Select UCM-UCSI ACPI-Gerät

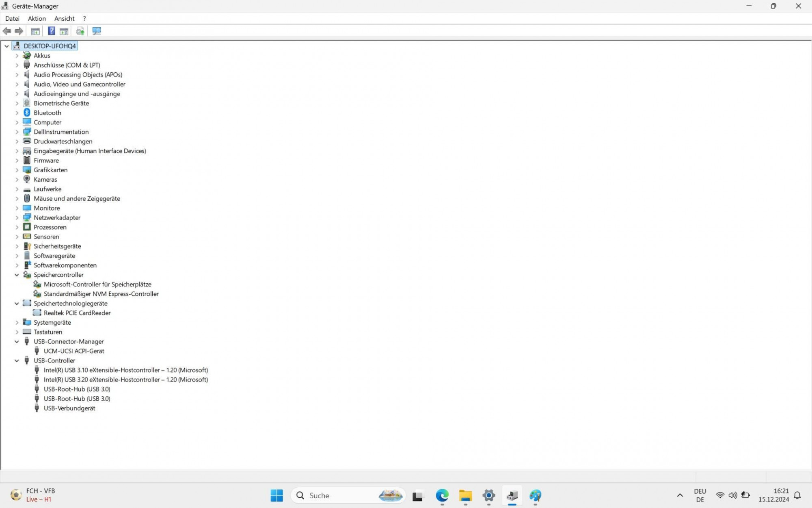(74, 351)
